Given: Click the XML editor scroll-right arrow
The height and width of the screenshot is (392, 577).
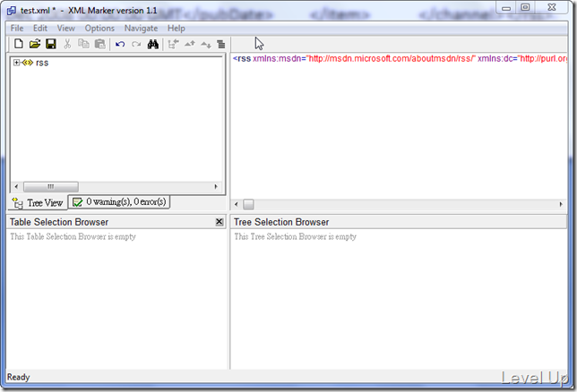Looking at the screenshot, I should point(561,204).
